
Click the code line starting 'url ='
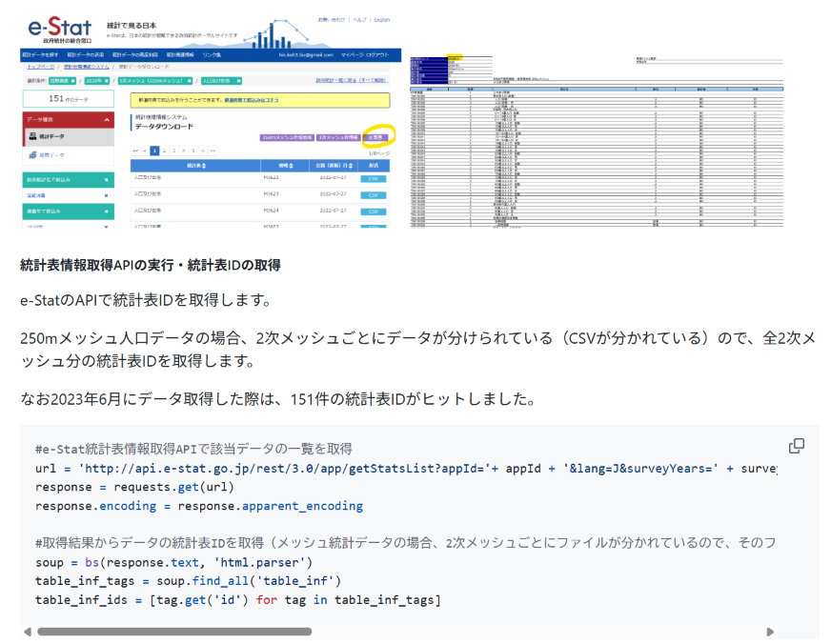coord(406,468)
